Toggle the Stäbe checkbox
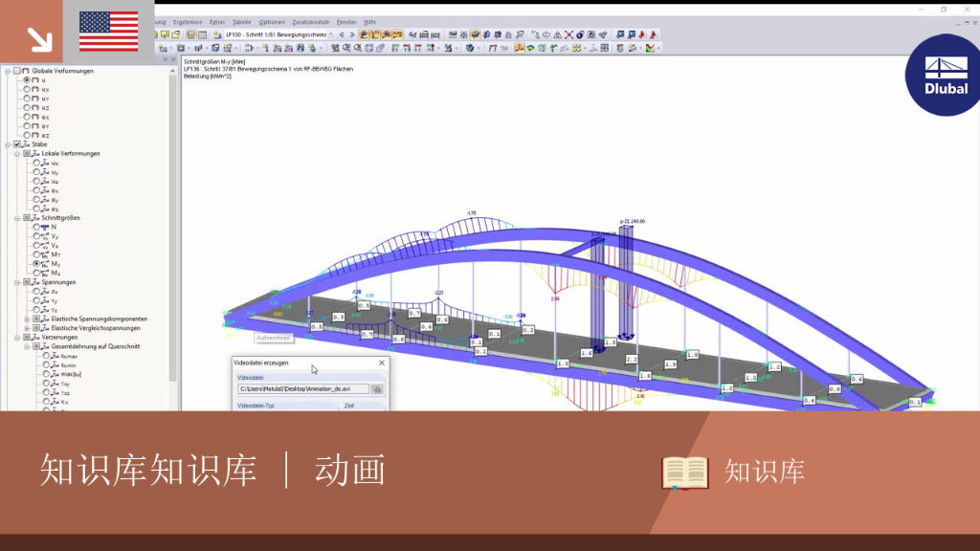Screen dimensions: 980x551 coord(17,144)
